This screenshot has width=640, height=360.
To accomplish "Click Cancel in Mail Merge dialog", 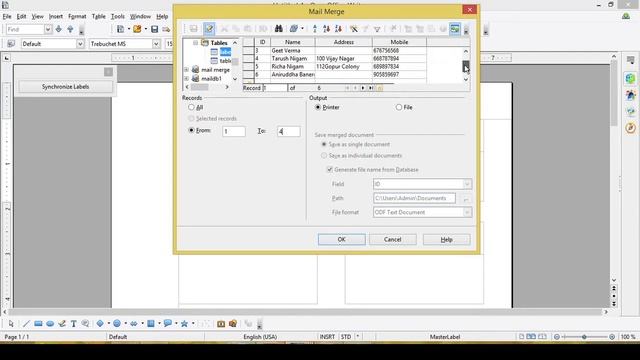I will [x=393, y=240].
